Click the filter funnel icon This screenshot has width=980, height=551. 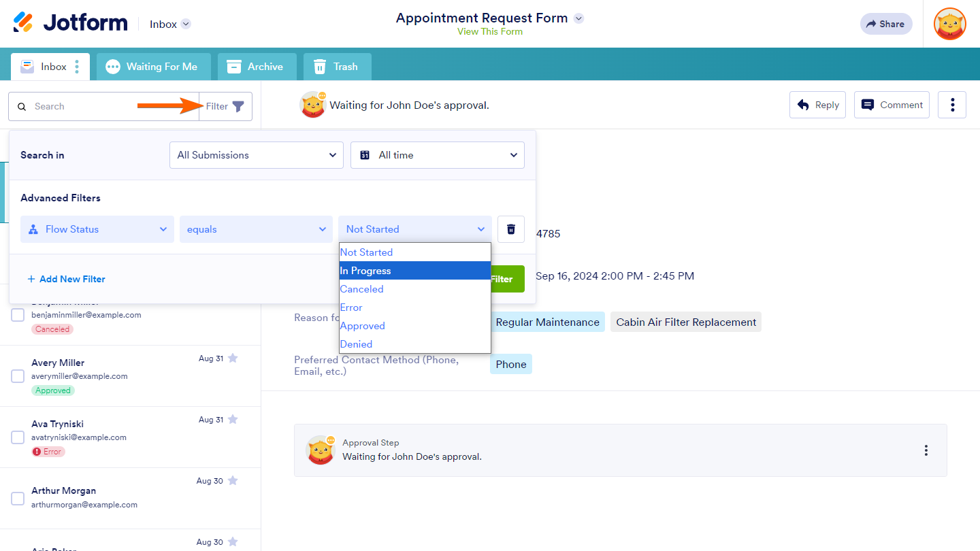238,107
